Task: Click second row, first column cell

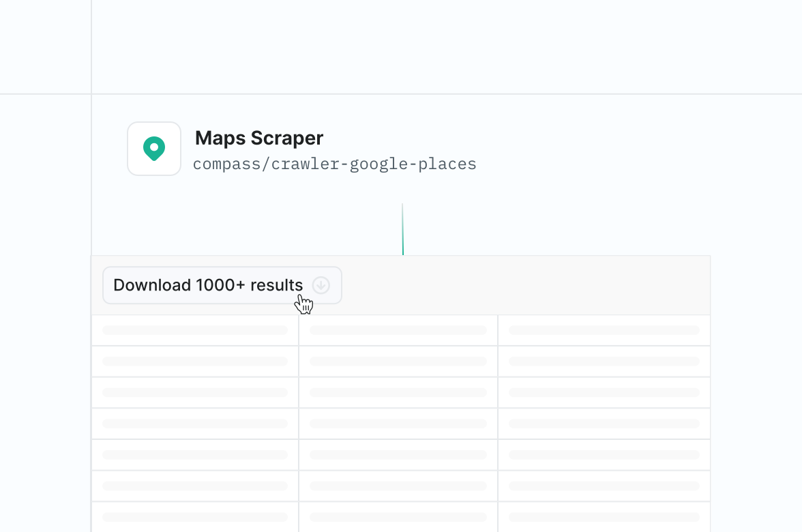Action: [195, 361]
